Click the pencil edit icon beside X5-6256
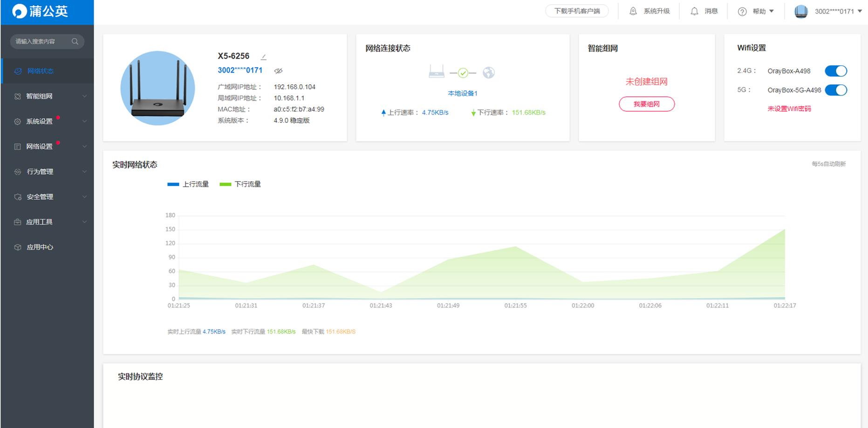 tap(263, 57)
